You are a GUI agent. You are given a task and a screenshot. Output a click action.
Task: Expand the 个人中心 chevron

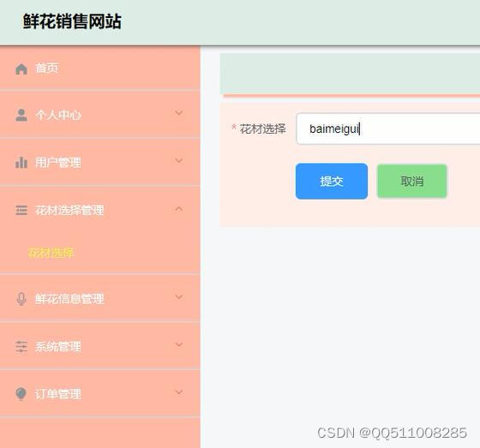pyautogui.click(x=179, y=113)
